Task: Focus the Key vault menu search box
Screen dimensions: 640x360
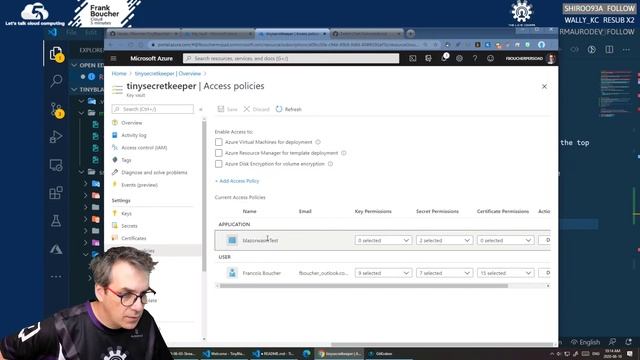Action: (x=153, y=109)
